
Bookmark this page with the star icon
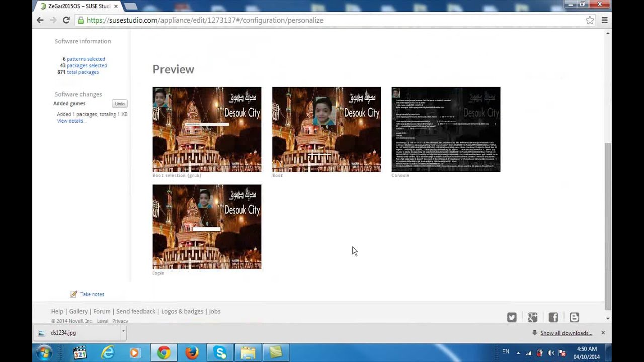[590, 20]
